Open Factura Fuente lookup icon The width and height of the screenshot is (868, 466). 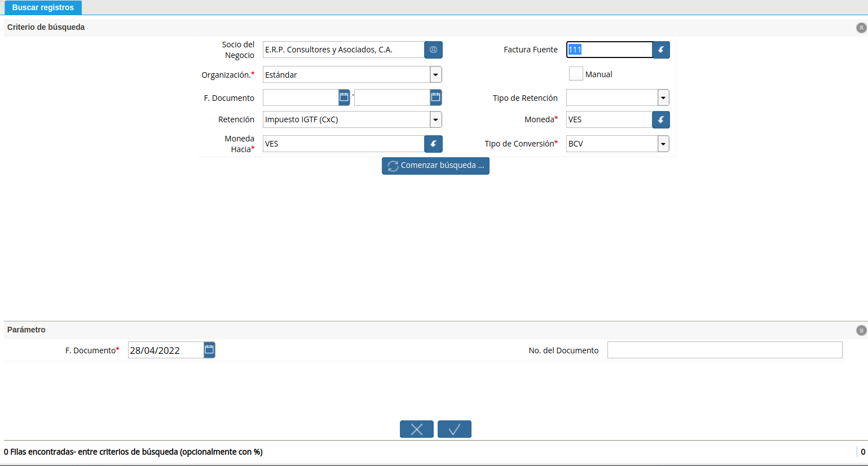pos(661,50)
